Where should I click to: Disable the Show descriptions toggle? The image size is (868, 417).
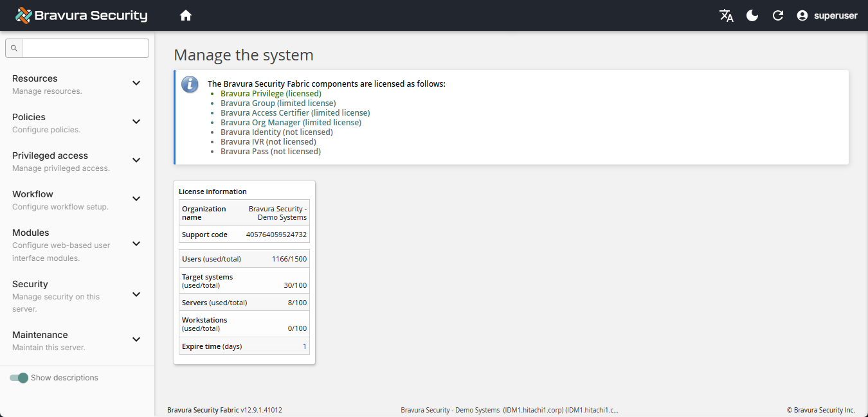pyautogui.click(x=19, y=378)
